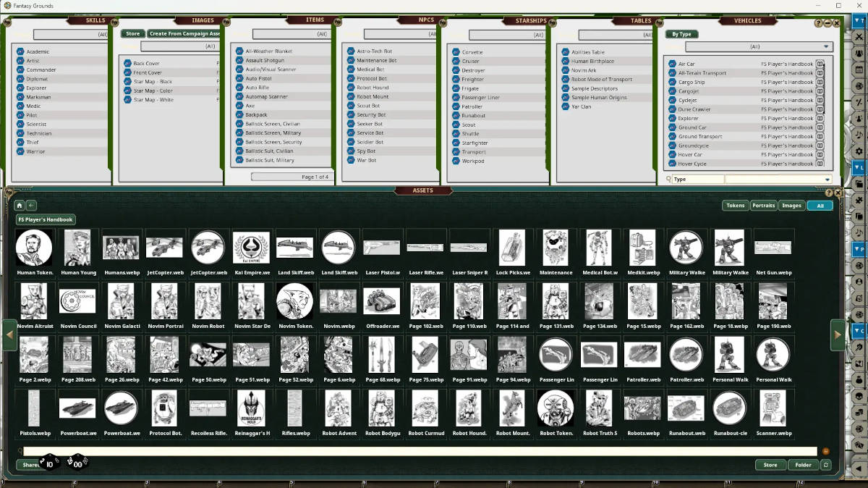This screenshot has width=868, height=488.
Task: Open the Assault Shotgun item
Action: tap(264, 61)
